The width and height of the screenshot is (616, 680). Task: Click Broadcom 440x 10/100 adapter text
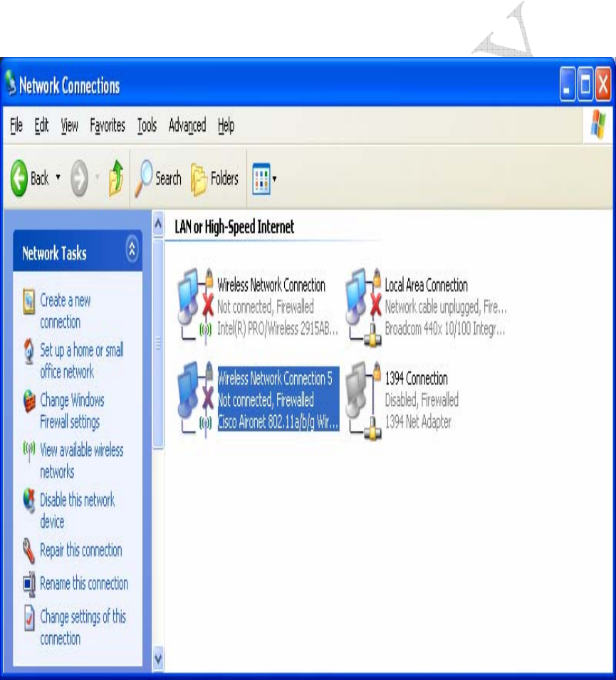pos(445,329)
